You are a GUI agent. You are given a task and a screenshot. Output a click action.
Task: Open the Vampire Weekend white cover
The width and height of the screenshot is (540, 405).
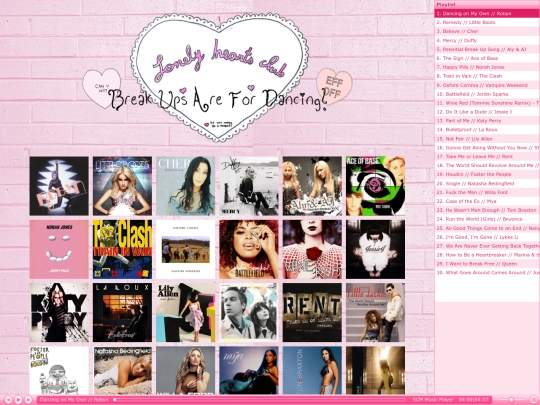[x=186, y=249]
